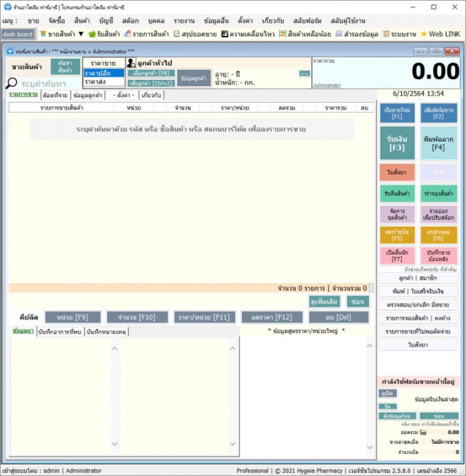Open สินค้าเหลือน้อย low stock toolbar item
Viewport: 466px width, 476px height.
(305, 34)
